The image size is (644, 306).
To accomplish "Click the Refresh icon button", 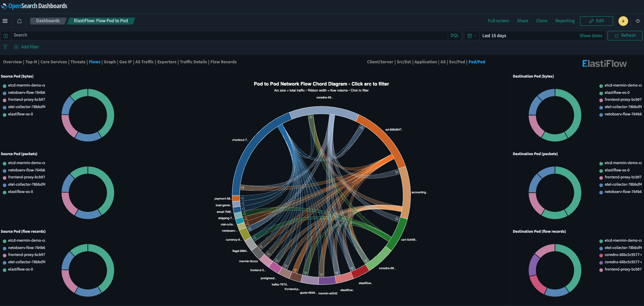I will tap(625, 35).
